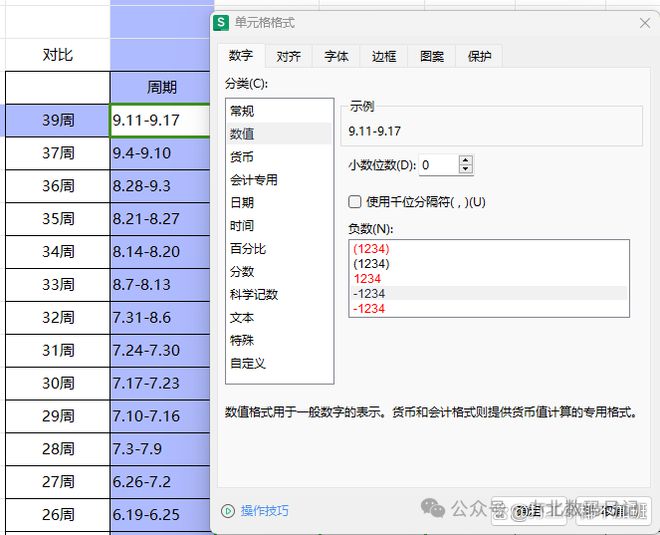Choose red -1234 negative format
The width and height of the screenshot is (660, 535).
point(489,309)
